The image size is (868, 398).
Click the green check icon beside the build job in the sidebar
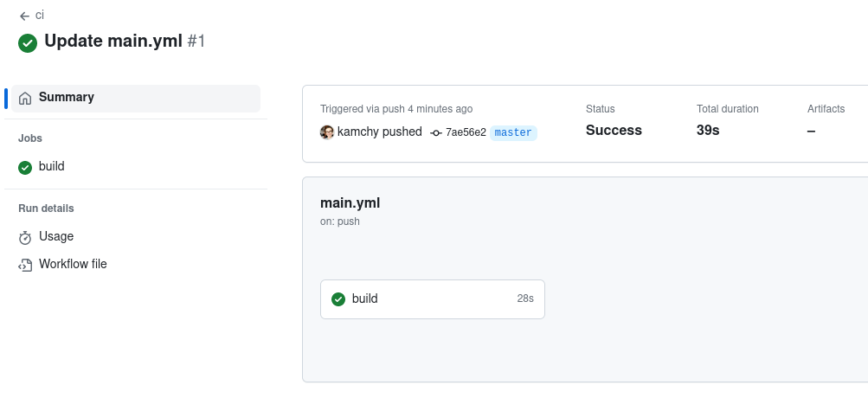point(25,167)
